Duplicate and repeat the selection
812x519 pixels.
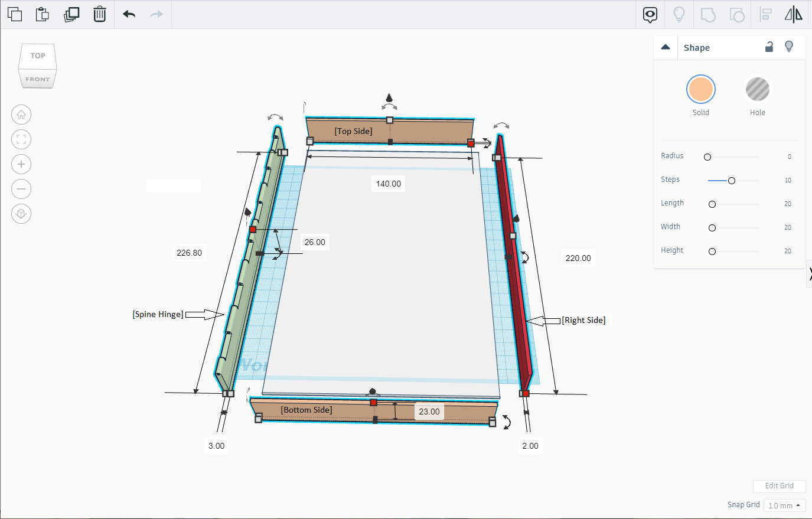(70, 14)
